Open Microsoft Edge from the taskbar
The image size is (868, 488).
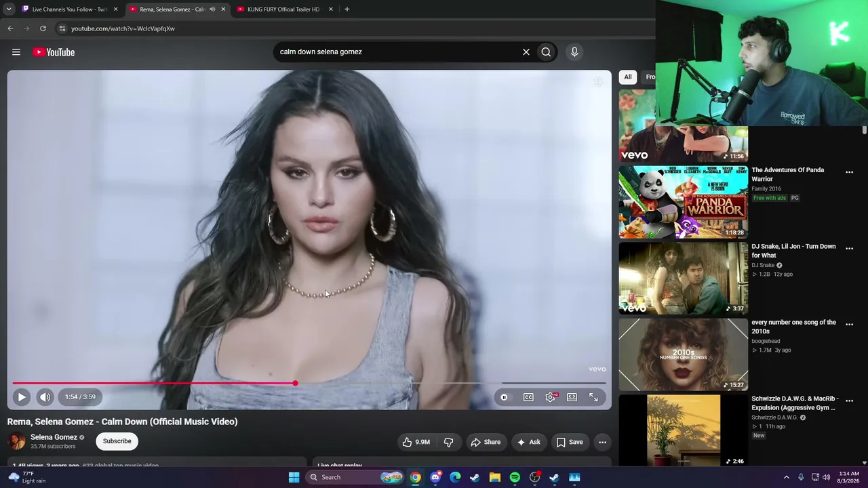(455, 477)
